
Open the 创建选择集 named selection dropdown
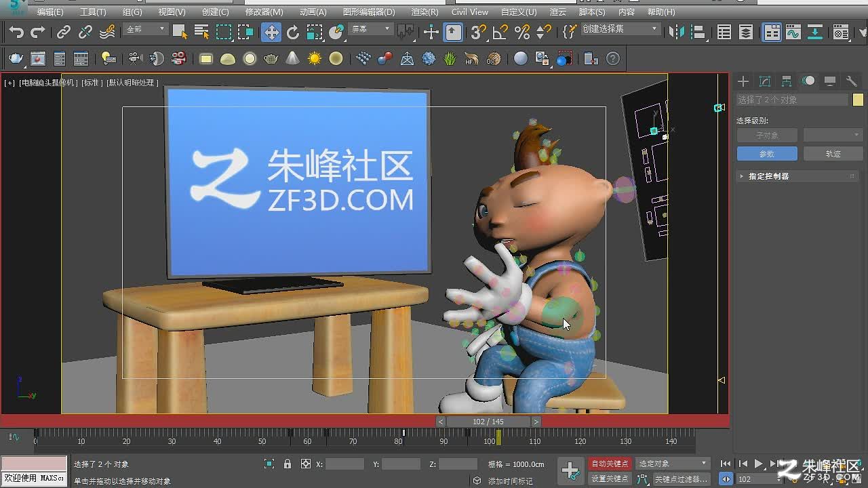click(620, 29)
